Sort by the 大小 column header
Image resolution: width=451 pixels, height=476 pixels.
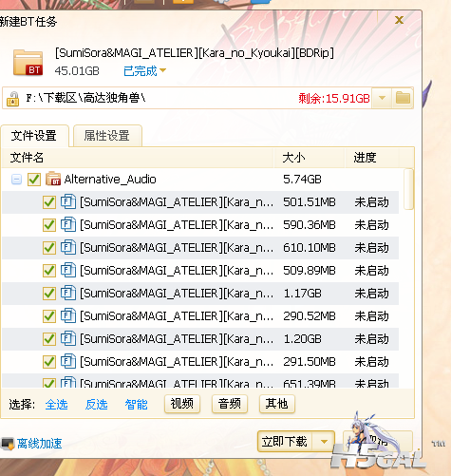click(x=309, y=158)
